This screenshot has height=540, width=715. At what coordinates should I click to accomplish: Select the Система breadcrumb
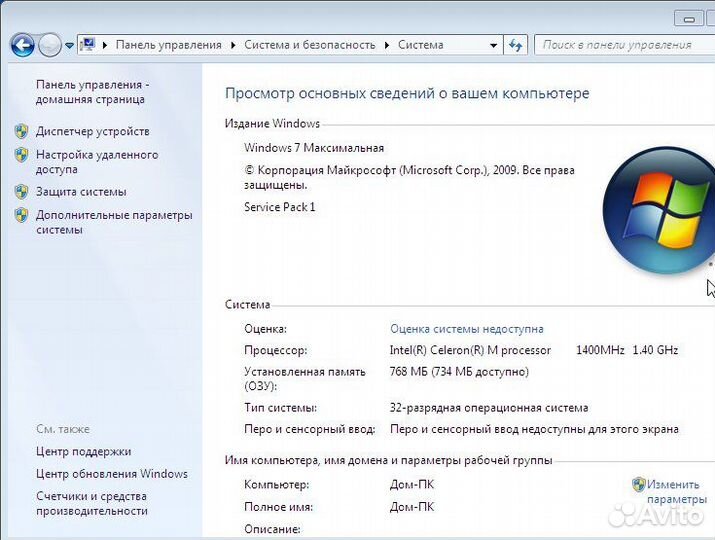pyautogui.click(x=420, y=45)
